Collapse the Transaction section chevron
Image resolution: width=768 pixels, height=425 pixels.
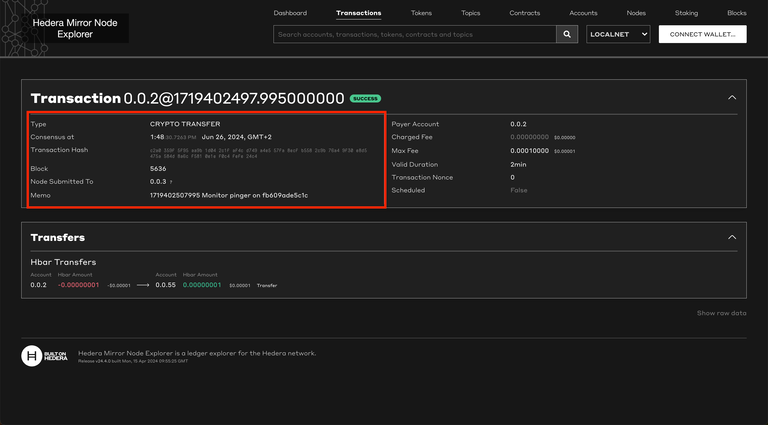[732, 97]
